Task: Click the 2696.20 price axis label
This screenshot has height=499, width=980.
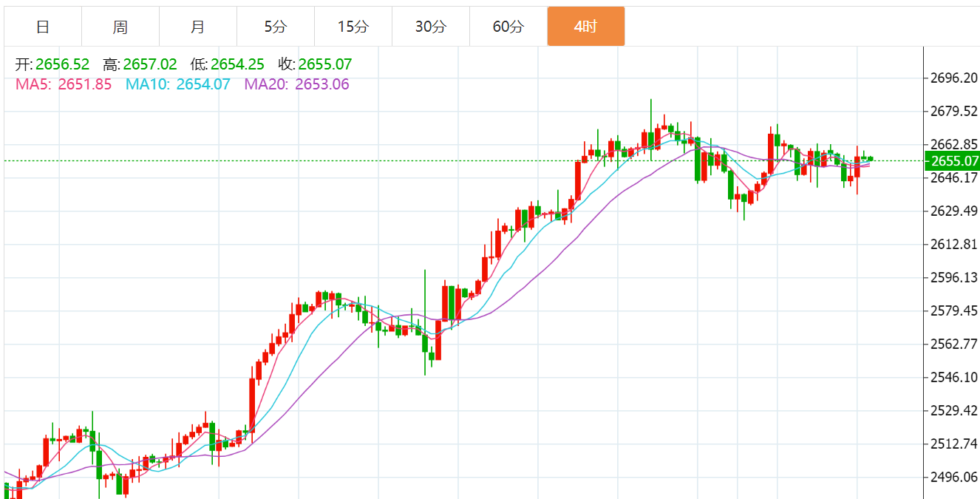Action: (954, 78)
